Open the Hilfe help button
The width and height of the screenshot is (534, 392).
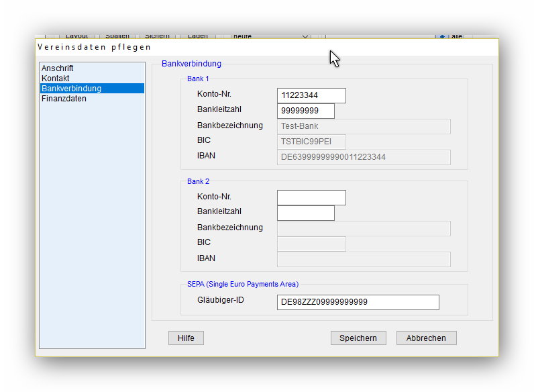coord(186,338)
